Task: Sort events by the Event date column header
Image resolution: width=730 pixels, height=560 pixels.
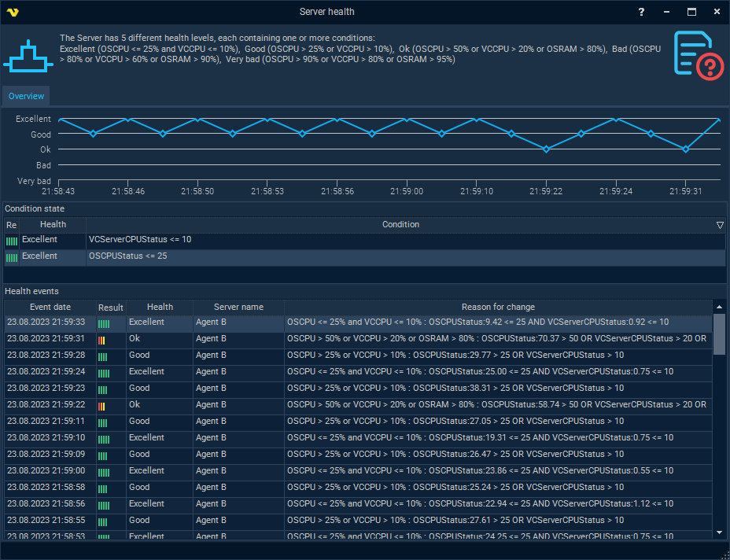Action: tap(50, 307)
